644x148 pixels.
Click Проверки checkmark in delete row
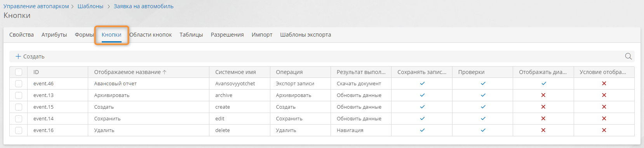pos(483,130)
